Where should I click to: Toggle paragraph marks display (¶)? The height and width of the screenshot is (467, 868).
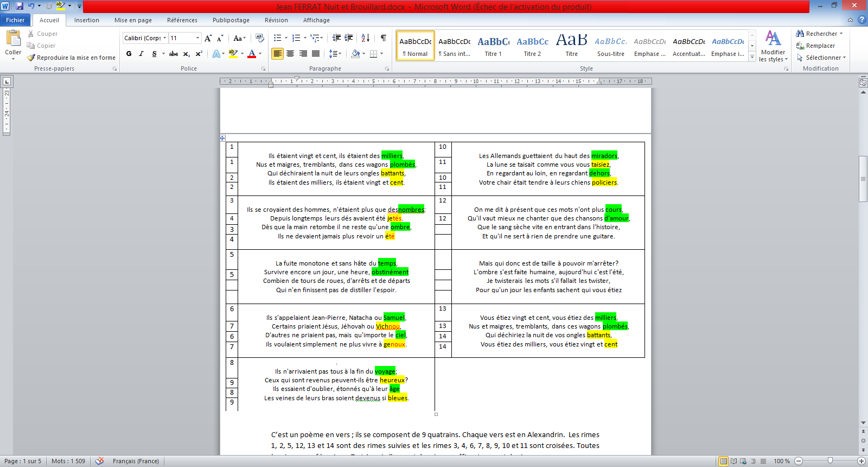384,38
